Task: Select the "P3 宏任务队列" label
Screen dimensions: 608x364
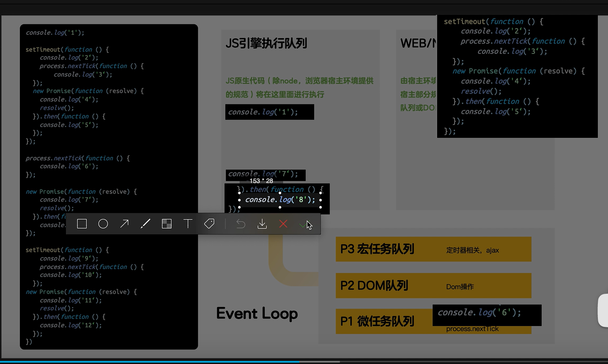Action: coord(377,249)
